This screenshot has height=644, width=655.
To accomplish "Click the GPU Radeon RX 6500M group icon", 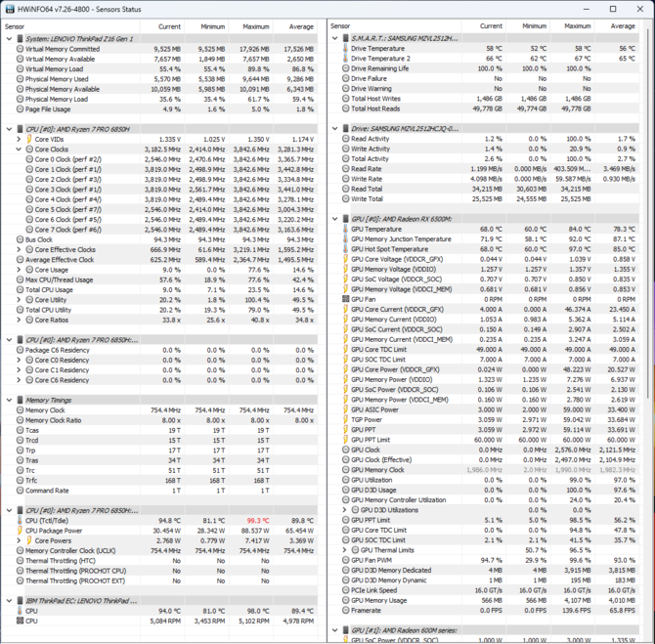I will [345, 219].
